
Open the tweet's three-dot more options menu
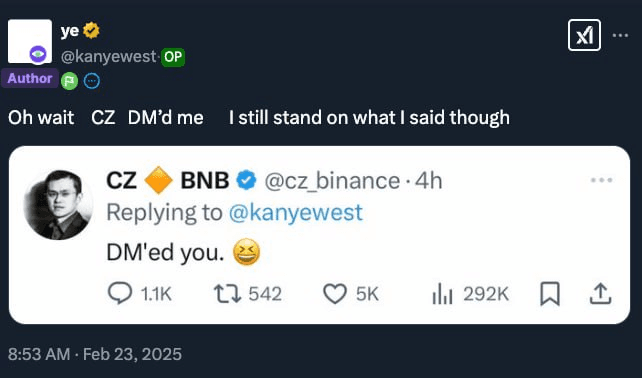tap(620, 36)
